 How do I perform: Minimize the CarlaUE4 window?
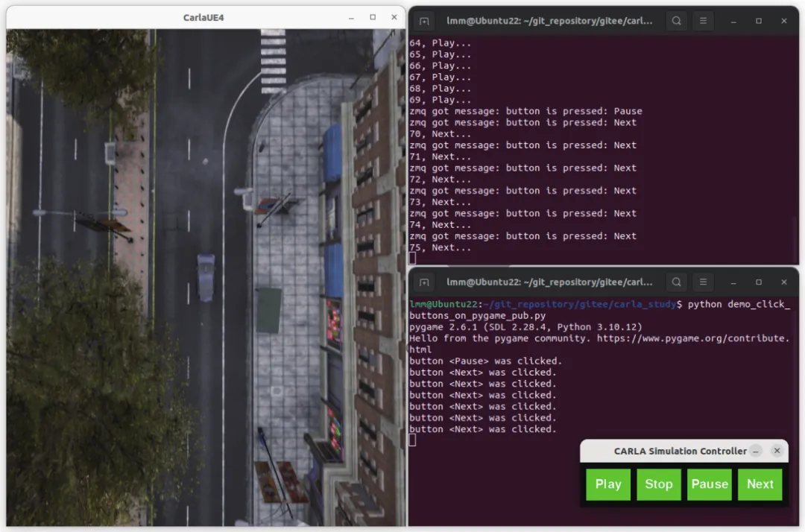pos(351,17)
